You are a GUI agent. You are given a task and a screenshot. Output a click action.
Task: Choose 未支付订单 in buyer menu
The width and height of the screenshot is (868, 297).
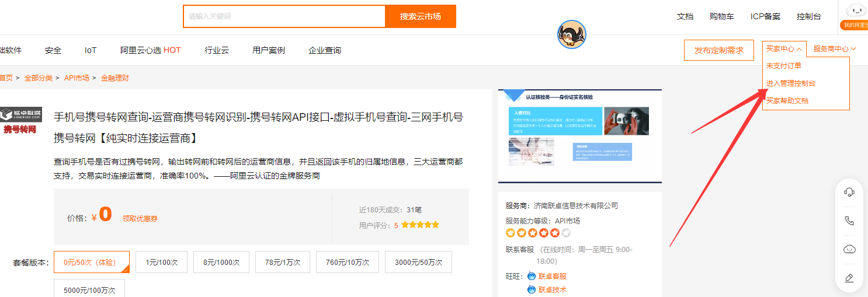pyautogui.click(x=784, y=65)
